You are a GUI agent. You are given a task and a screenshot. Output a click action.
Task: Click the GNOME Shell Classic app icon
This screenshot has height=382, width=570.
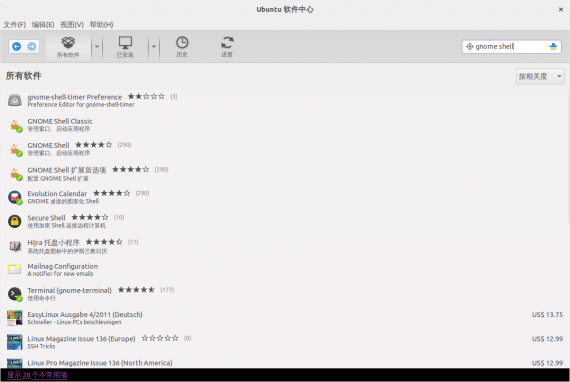click(15, 125)
